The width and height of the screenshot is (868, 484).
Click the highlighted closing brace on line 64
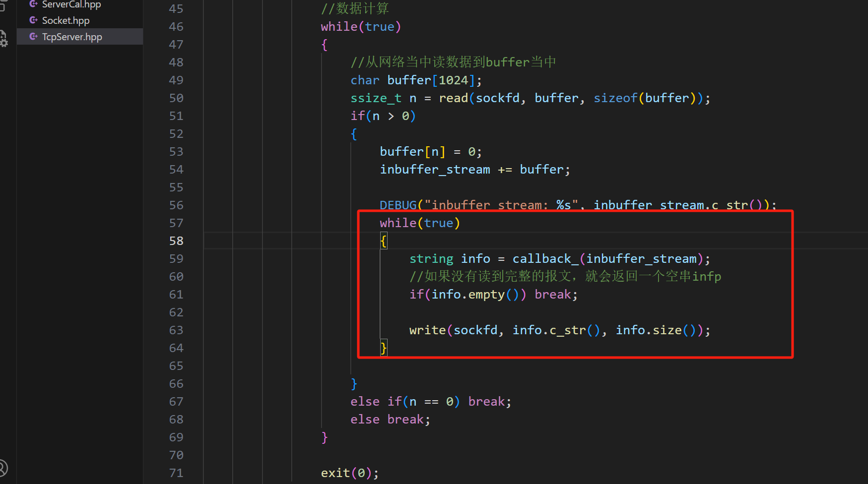[x=384, y=348]
